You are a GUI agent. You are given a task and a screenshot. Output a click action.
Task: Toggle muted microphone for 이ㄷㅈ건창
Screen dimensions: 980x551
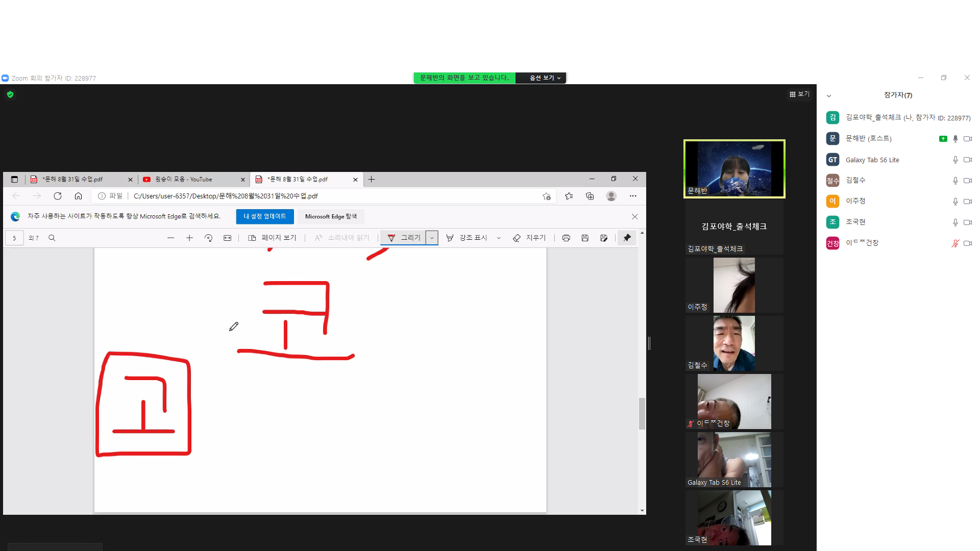pyautogui.click(x=955, y=243)
